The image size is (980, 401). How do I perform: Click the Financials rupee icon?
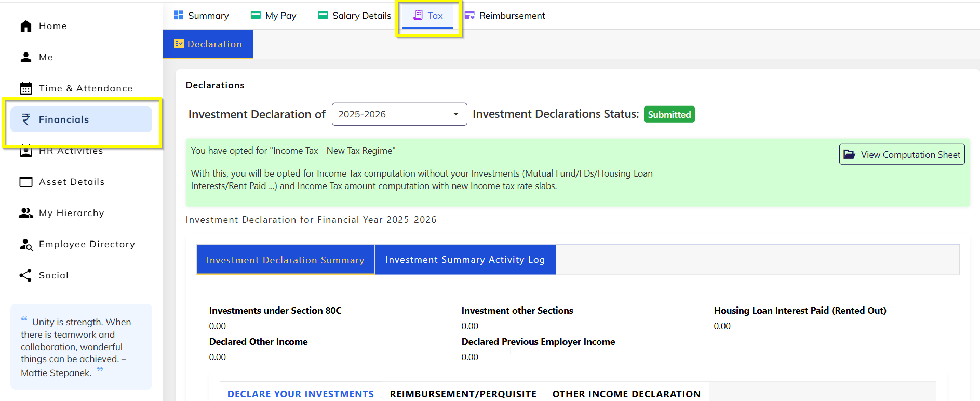(x=26, y=119)
